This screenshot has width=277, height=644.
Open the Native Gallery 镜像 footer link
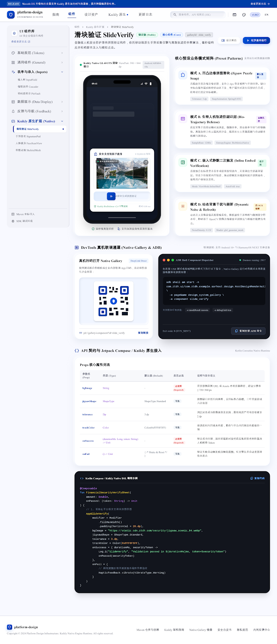pyautogui.click(x=201, y=630)
